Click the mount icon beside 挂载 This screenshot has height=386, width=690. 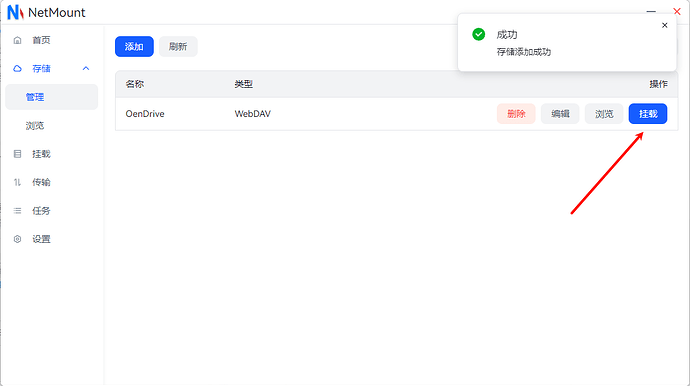coord(17,154)
